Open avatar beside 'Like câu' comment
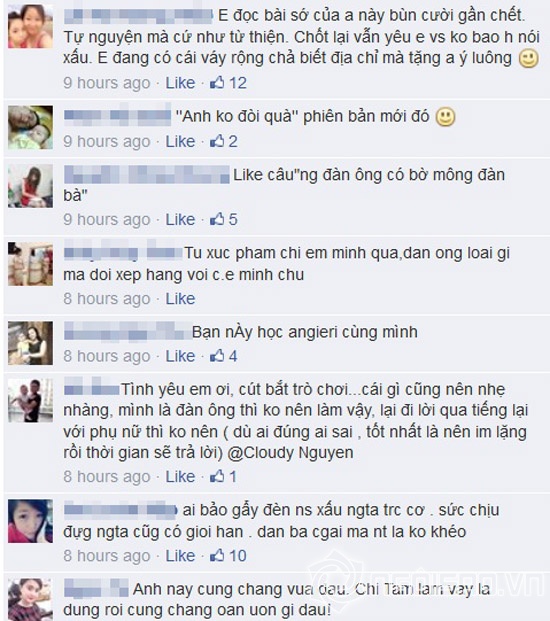The image size is (550, 621). click(30, 186)
